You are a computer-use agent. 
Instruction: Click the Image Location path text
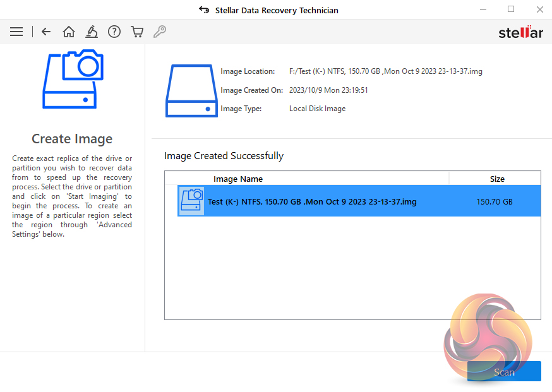click(x=385, y=71)
